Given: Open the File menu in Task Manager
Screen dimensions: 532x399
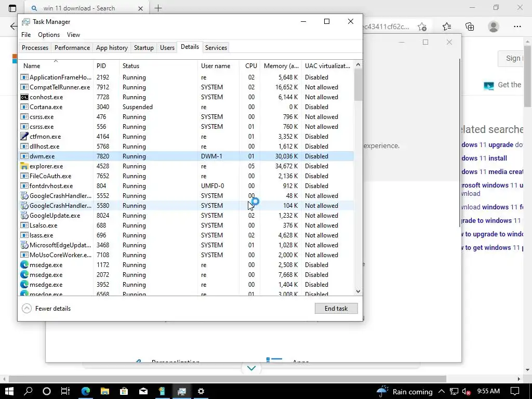Looking at the screenshot, I should tap(26, 35).
